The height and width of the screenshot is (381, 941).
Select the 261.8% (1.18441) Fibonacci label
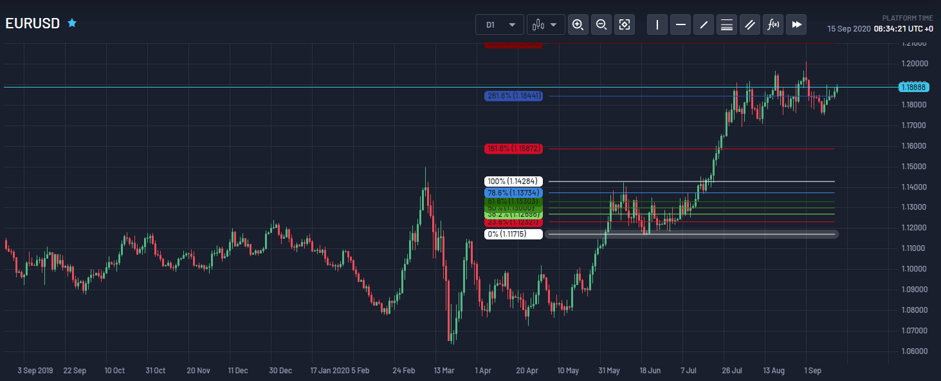coord(513,96)
